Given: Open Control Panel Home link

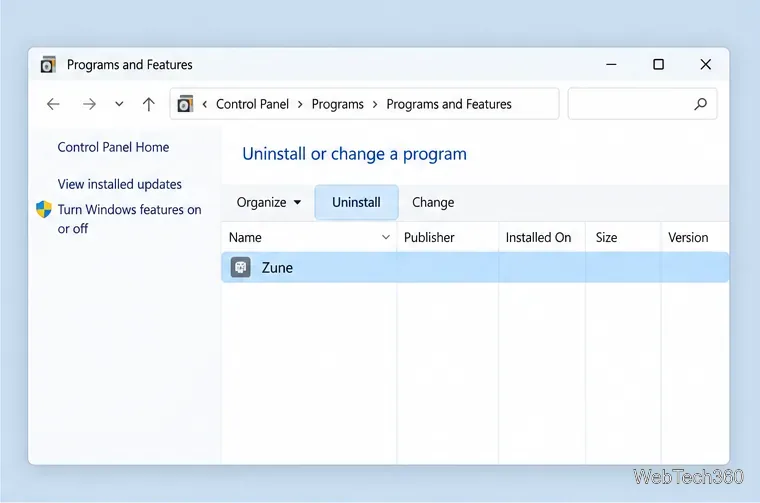Looking at the screenshot, I should (x=113, y=147).
